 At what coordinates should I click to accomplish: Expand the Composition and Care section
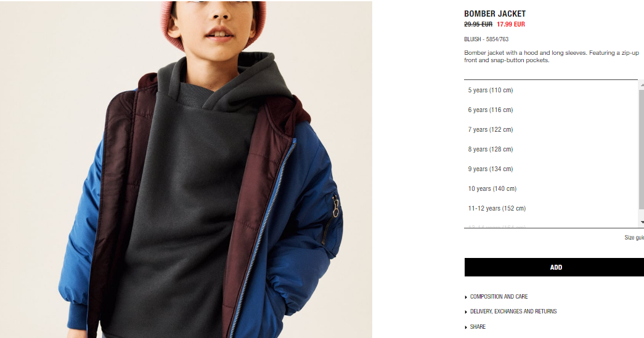pyautogui.click(x=499, y=297)
